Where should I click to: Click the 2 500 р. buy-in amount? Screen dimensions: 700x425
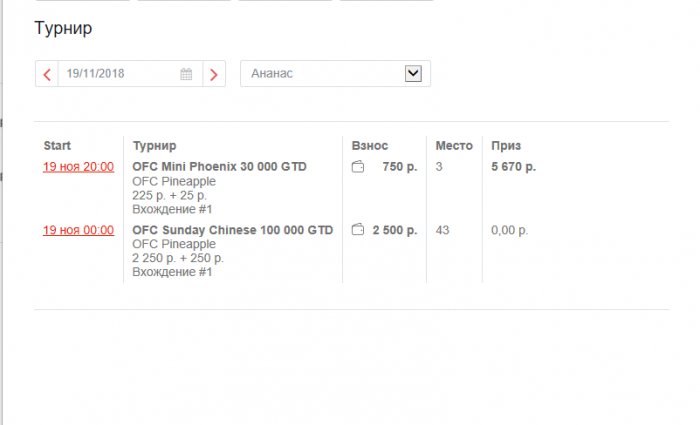395,230
